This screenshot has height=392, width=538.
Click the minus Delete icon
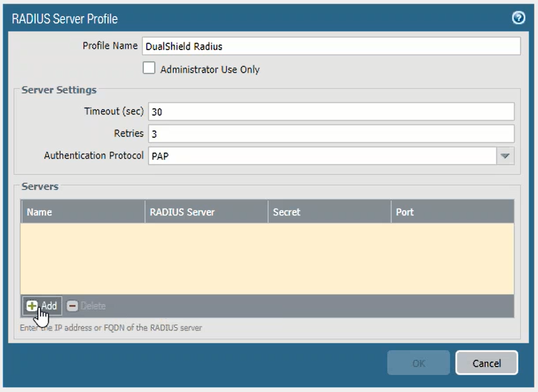[x=72, y=306]
